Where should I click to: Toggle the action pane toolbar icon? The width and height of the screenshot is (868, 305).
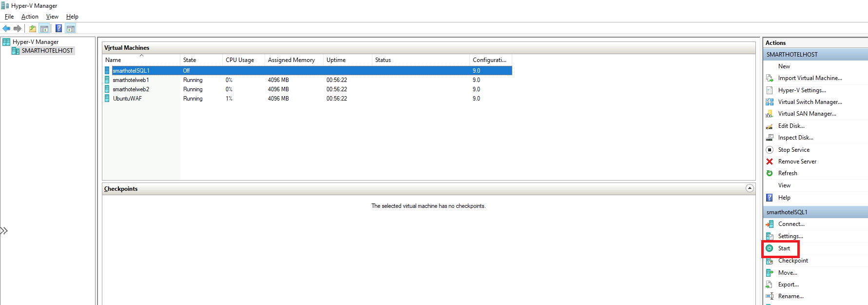coord(71,28)
